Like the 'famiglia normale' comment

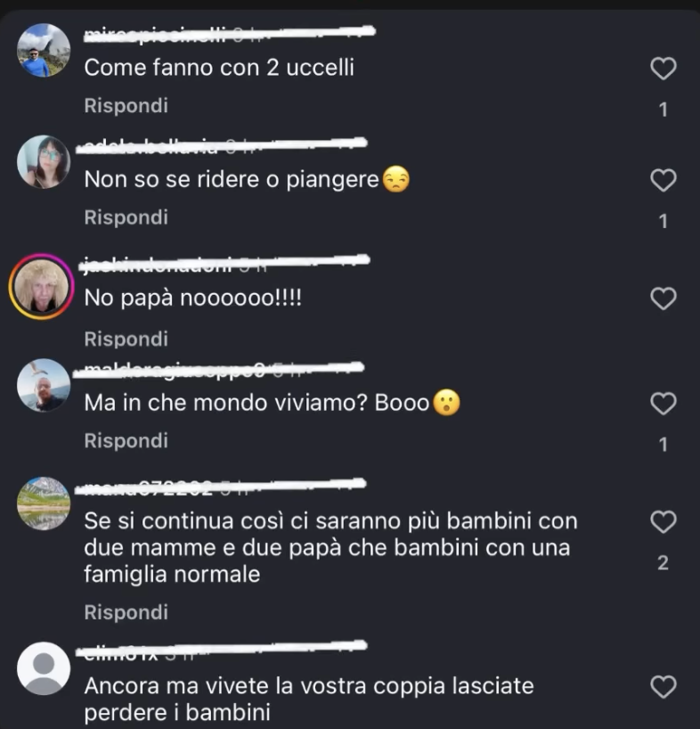[663, 521]
